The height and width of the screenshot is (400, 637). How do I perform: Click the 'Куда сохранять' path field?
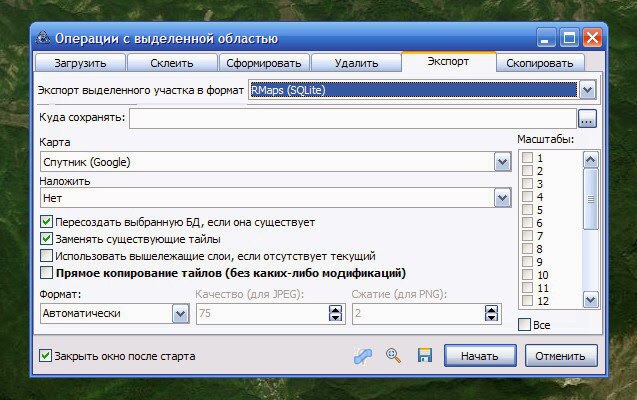click(353, 118)
